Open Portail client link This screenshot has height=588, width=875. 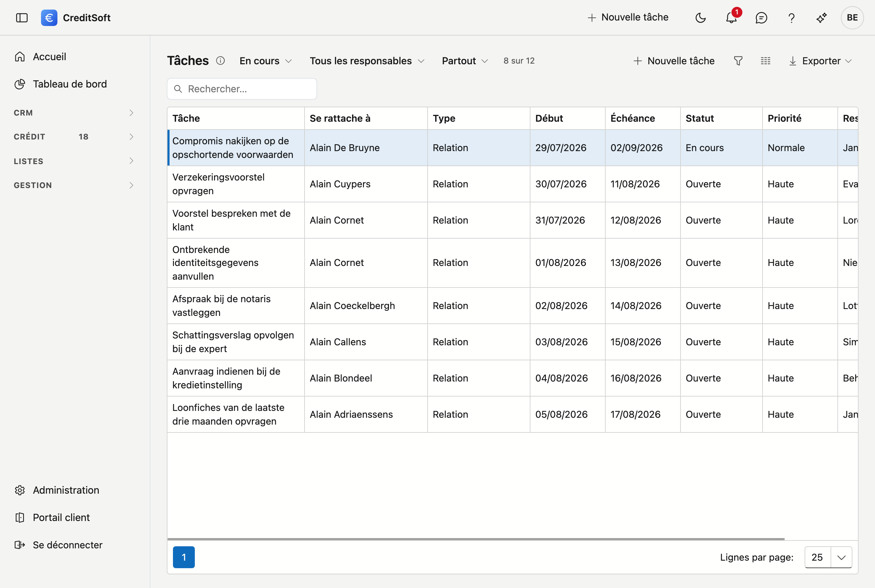61,518
